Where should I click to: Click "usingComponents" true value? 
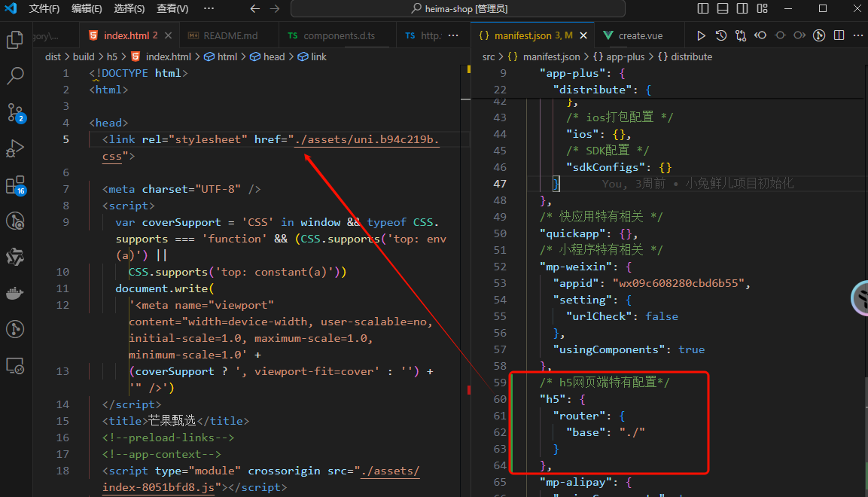691,349
